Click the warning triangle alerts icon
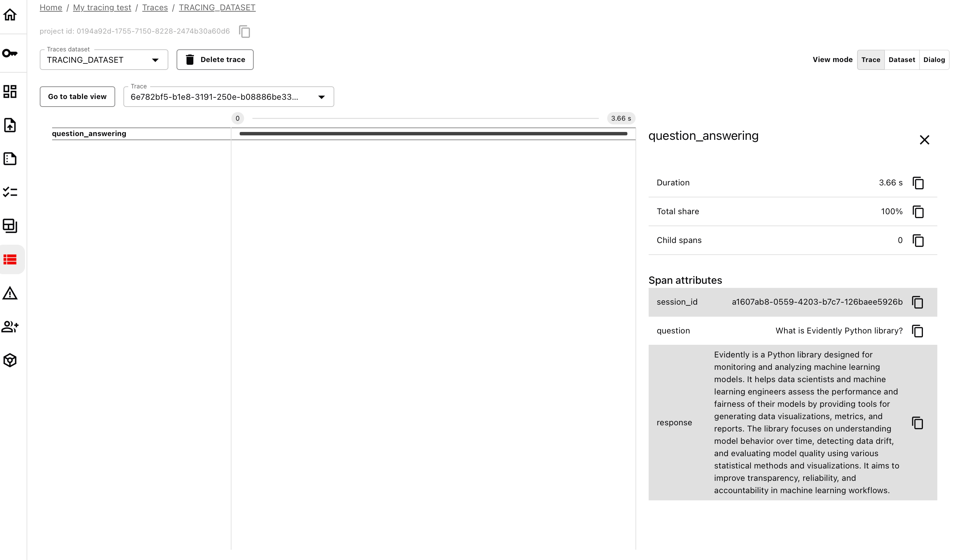Viewport: 962px width, 560px height. coord(10,293)
